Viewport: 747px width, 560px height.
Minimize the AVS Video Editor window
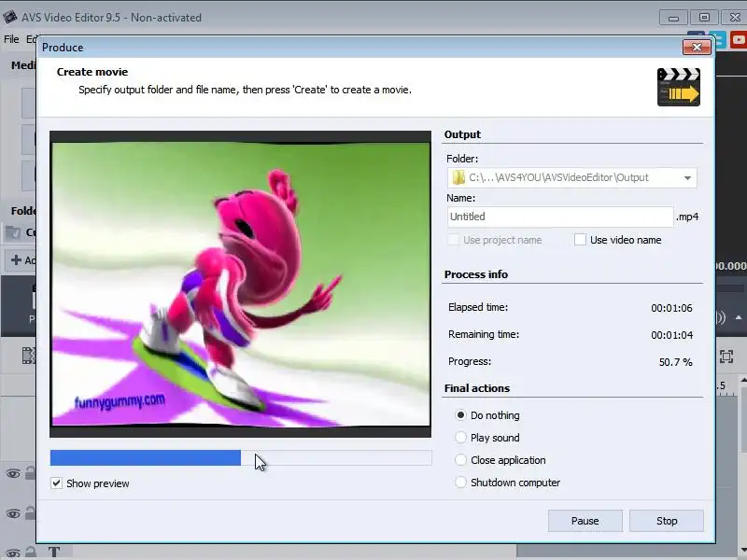(673, 18)
